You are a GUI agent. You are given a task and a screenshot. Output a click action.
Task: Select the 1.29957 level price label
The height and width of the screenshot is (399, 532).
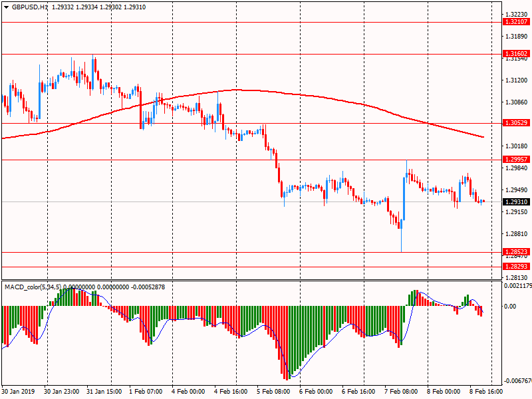(x=516, y=160)
